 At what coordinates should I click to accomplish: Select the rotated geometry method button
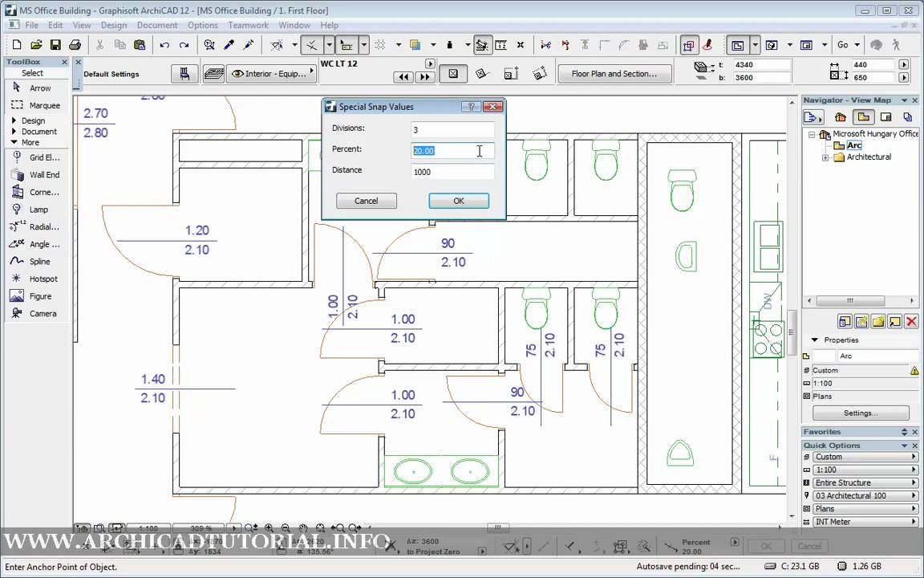click(483, 74)
